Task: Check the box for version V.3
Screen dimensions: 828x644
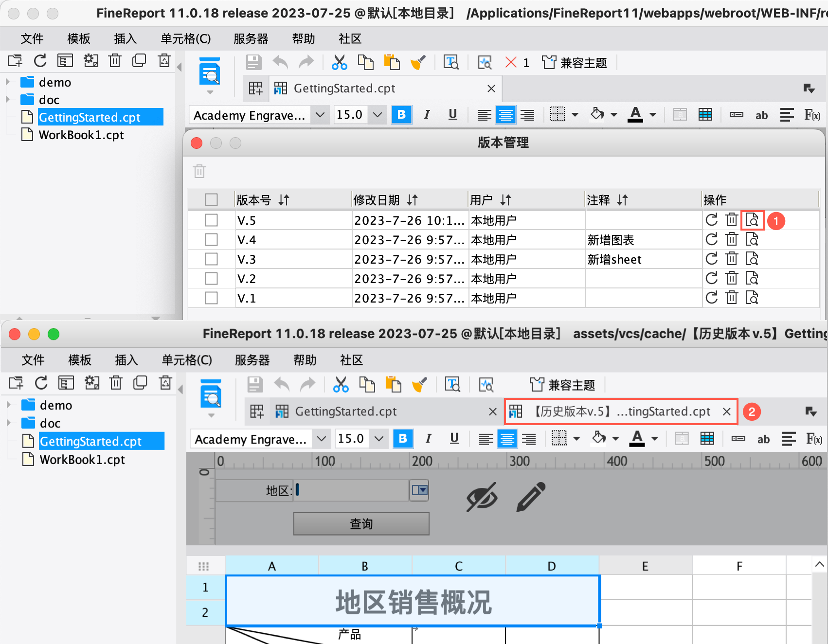Action: click(211, 259)
